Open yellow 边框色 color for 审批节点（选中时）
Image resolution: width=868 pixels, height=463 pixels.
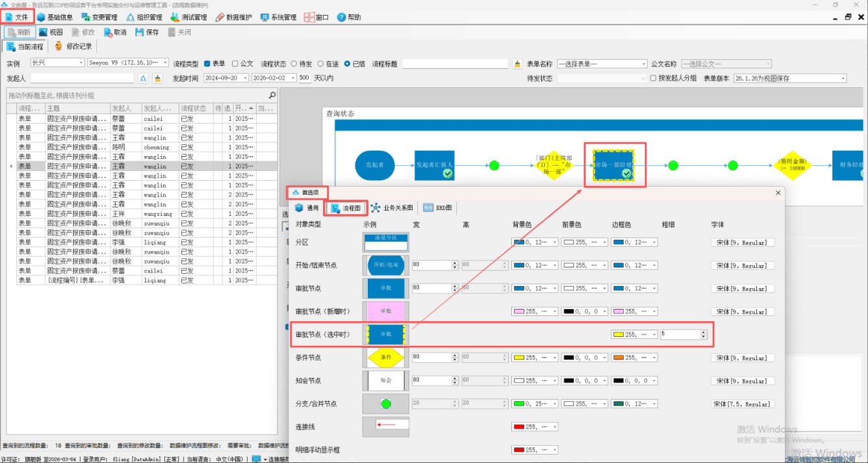[634, 334]
